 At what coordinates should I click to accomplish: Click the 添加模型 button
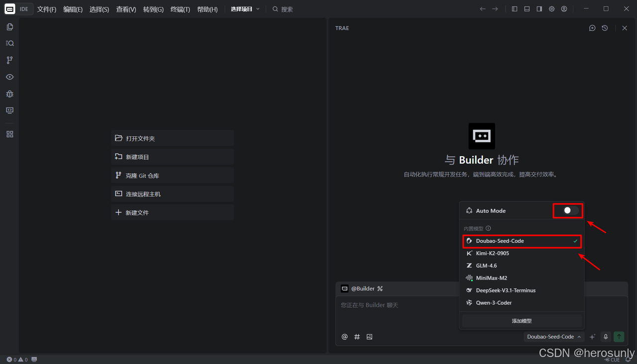[x=522, y=321]
